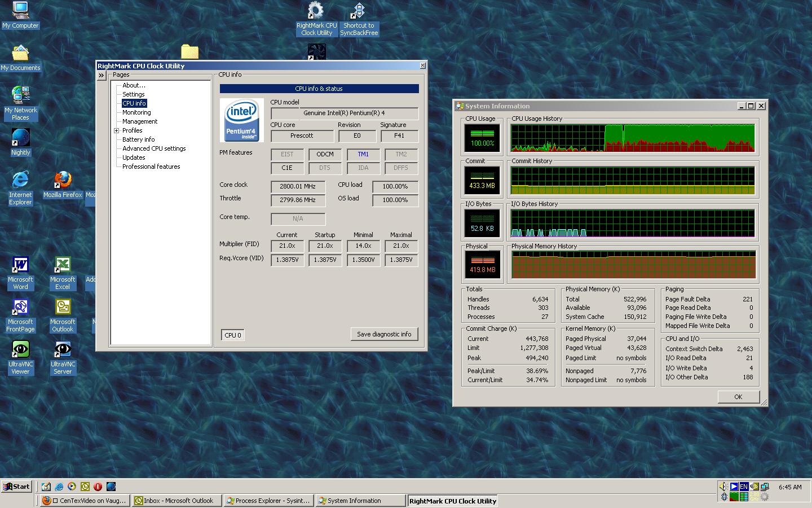
Task: Click the CPU model field
Action: point(345,113)
